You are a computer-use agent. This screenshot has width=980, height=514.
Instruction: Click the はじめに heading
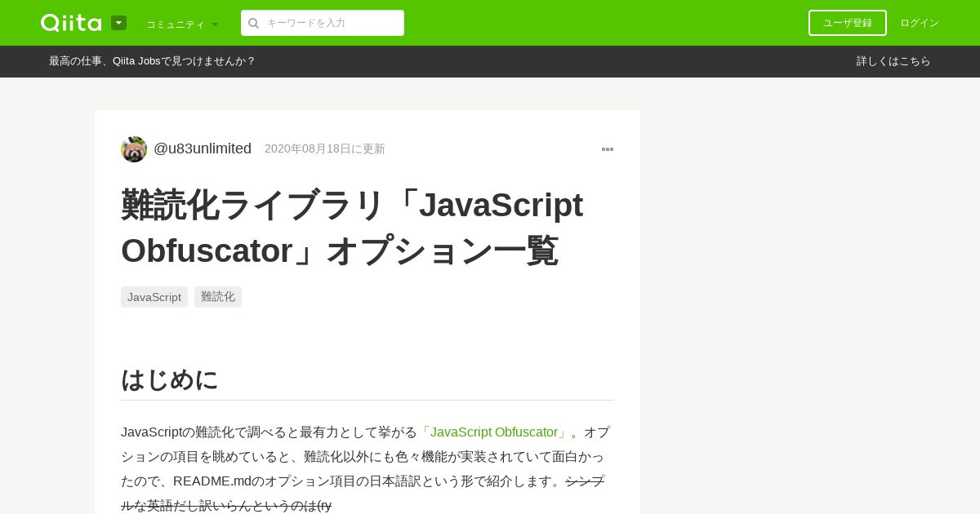click(170, 379)
